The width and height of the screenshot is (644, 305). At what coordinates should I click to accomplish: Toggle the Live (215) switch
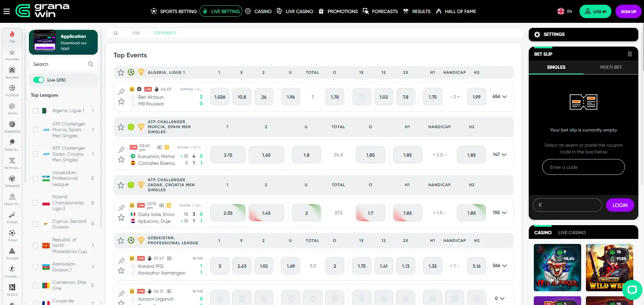click(39, 80)
